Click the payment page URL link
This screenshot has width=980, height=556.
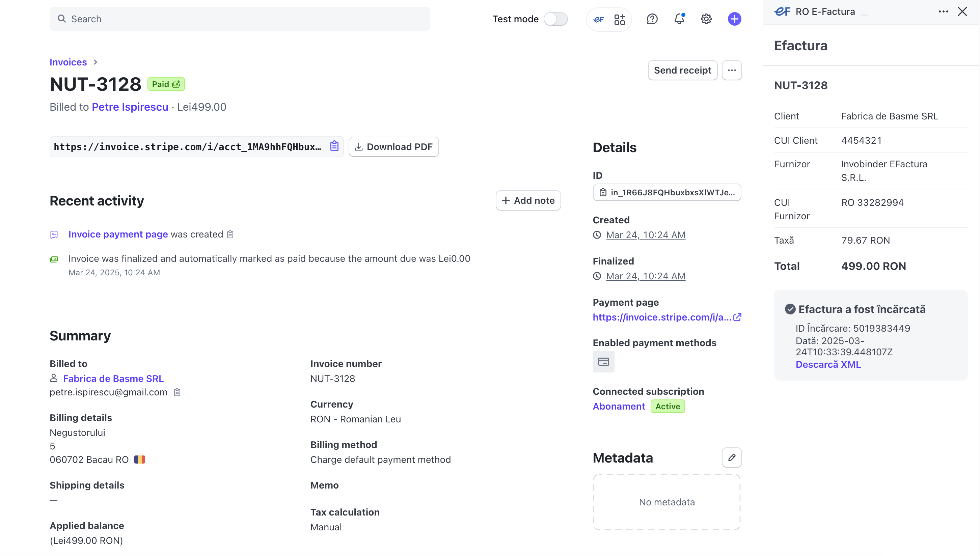tap(662, 317)
